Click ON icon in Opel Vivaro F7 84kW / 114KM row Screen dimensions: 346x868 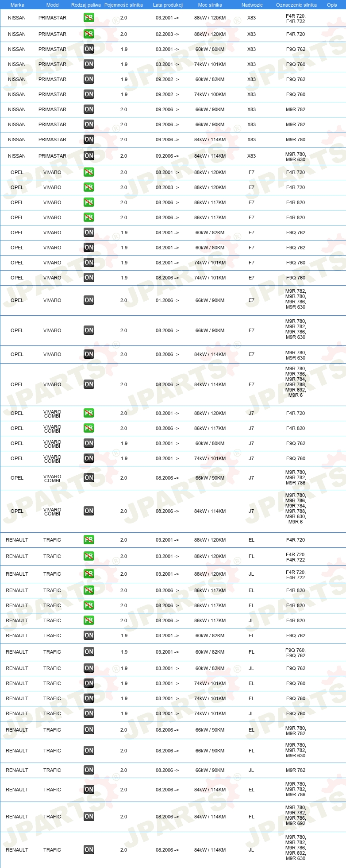point(89,384)
